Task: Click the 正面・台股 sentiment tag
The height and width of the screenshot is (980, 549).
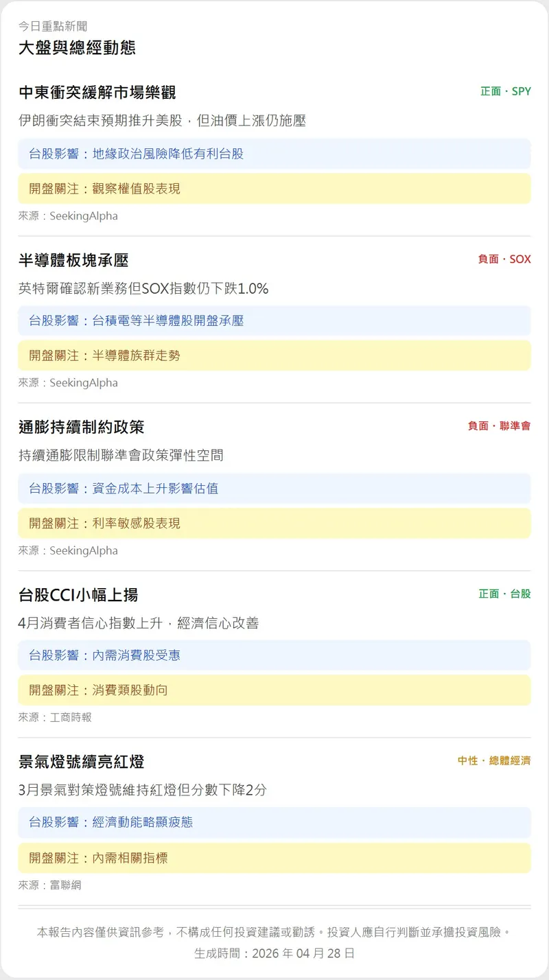Action: click(x=504, y=594)
